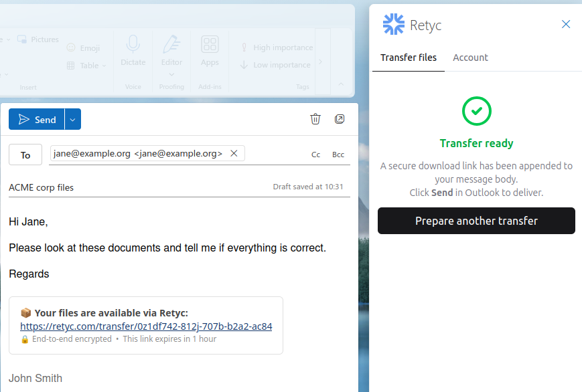
Task: Click Prepare another transfer button
Action: [476, 221]
